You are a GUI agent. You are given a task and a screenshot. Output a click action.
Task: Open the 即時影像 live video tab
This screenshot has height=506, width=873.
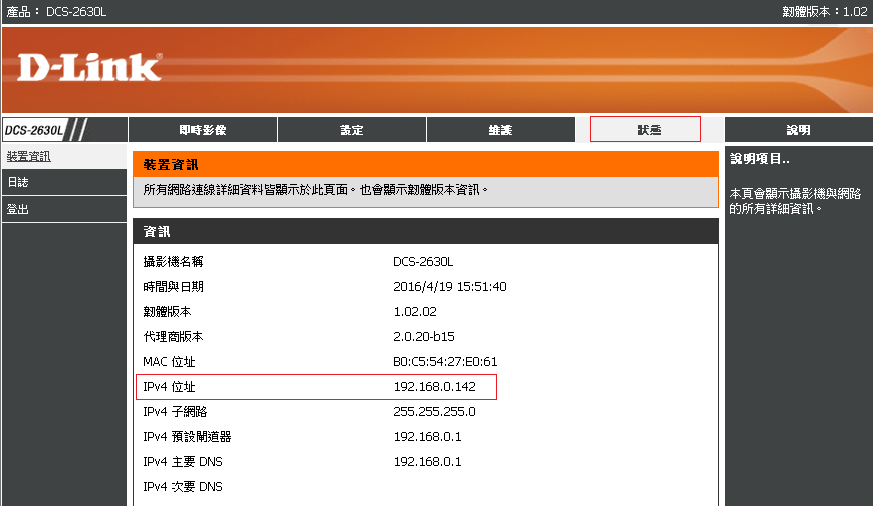point(203,130)
